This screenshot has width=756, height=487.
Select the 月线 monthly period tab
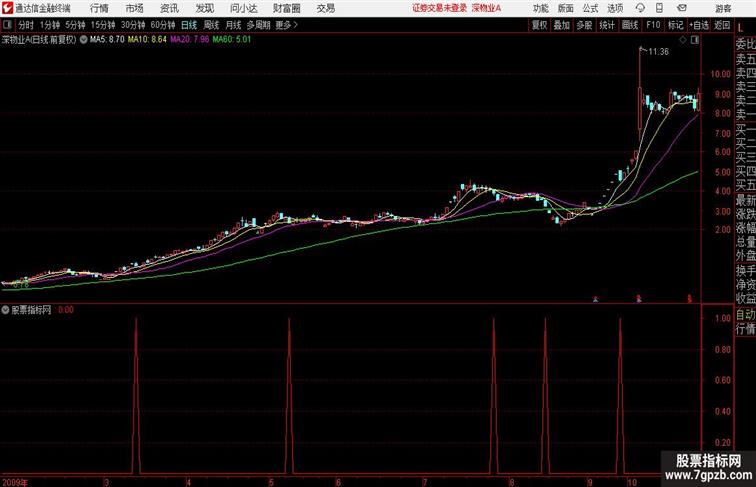click(233, 25)
